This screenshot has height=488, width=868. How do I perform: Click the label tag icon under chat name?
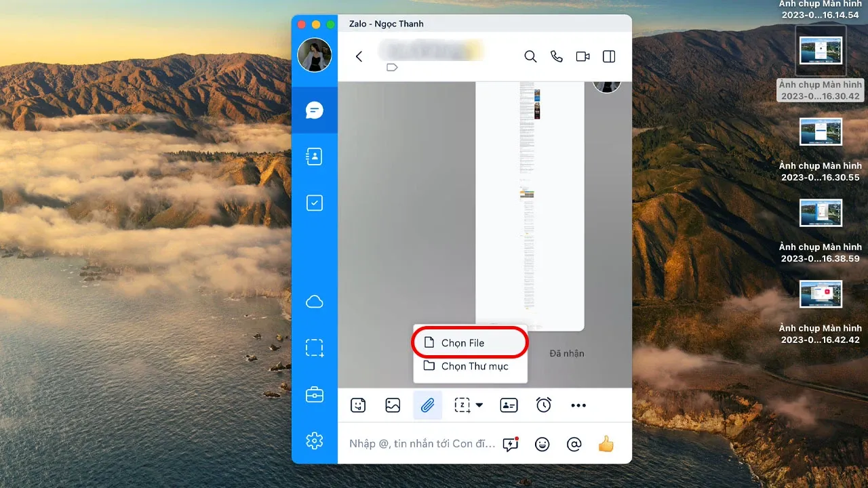click(x=392, y=68)
